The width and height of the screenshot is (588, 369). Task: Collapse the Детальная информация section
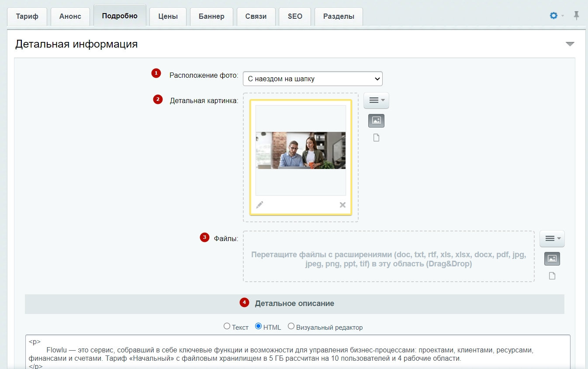coord(570,44)
